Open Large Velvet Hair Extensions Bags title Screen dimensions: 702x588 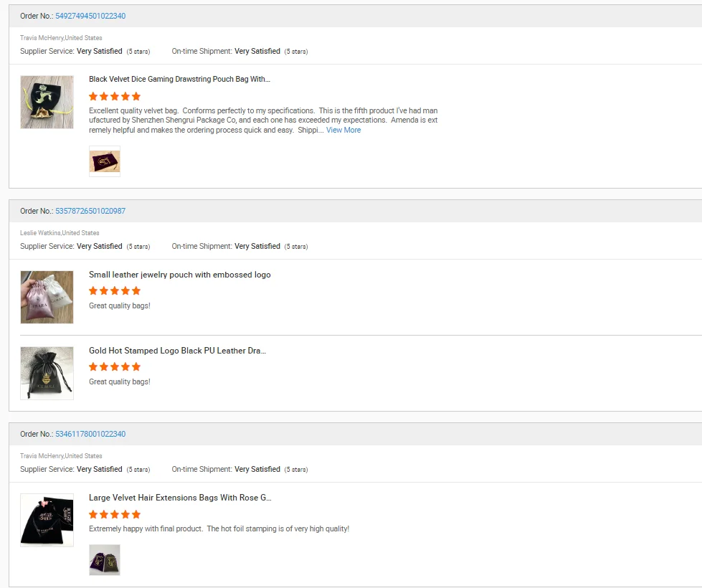180,498
